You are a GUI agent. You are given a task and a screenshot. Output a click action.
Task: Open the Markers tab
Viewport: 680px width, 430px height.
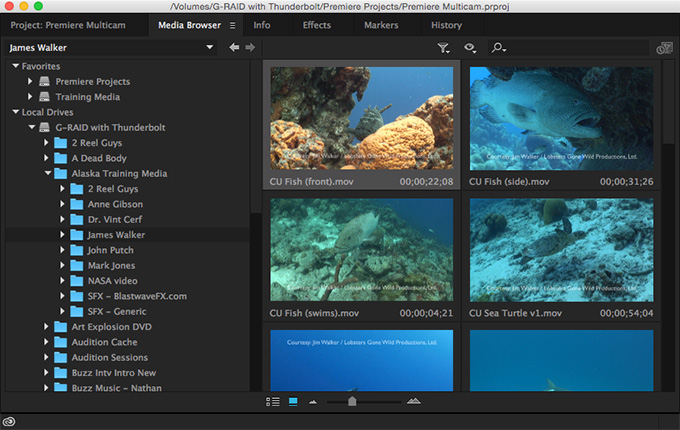coord(381,25)
